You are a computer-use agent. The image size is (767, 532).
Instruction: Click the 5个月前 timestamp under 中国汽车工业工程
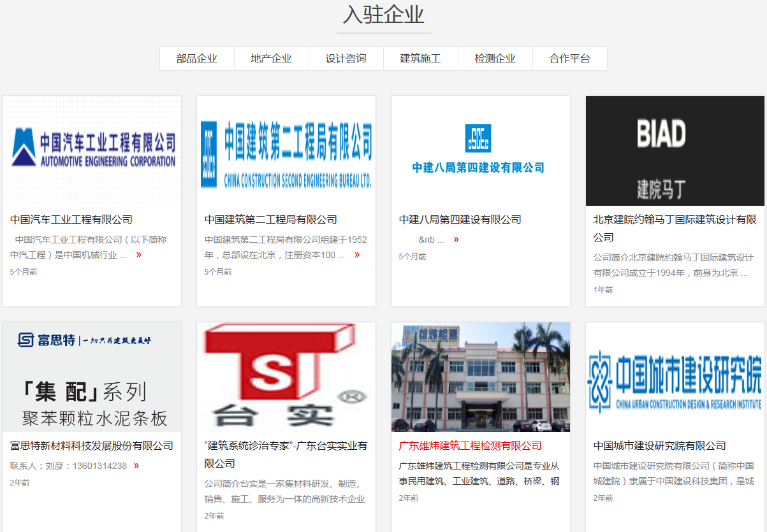24,272
